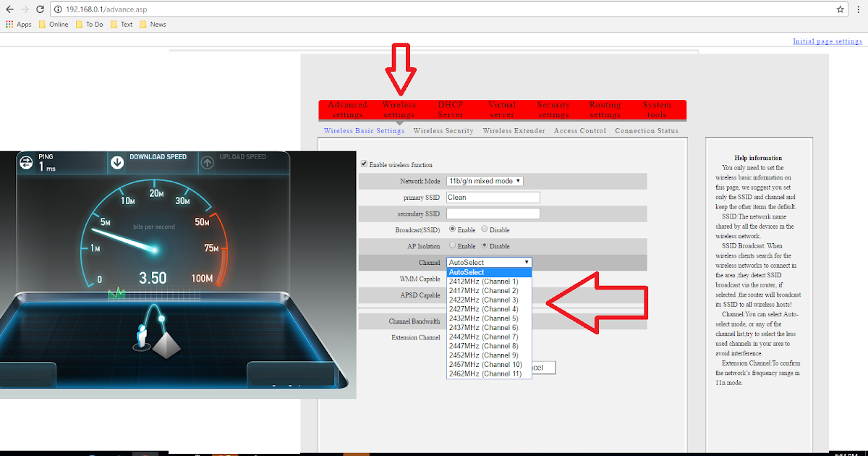Disable Broadcast(SSID)
The height and width of the screenshot is (456, 868).
point(483,229)
